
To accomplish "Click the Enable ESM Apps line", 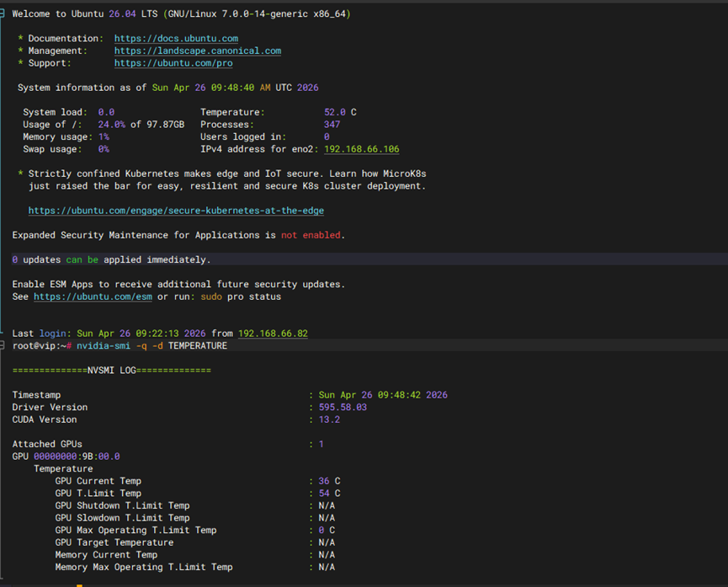I will tap(178, 284).
